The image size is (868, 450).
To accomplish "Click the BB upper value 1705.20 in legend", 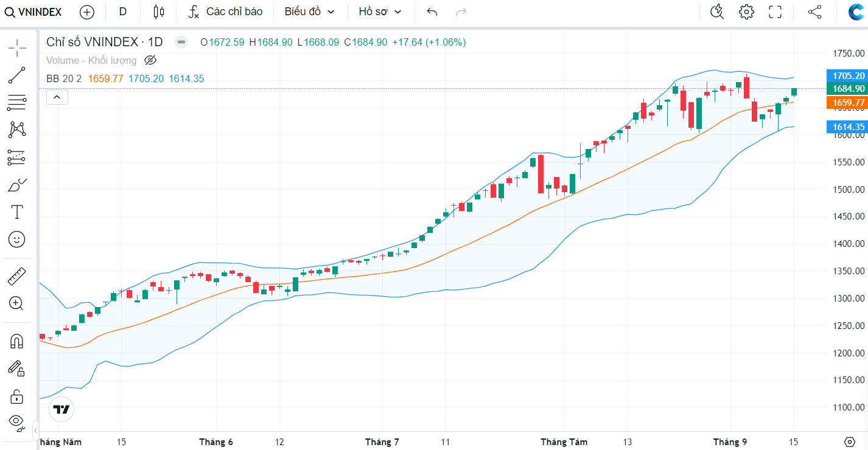I will coord(146,78).
